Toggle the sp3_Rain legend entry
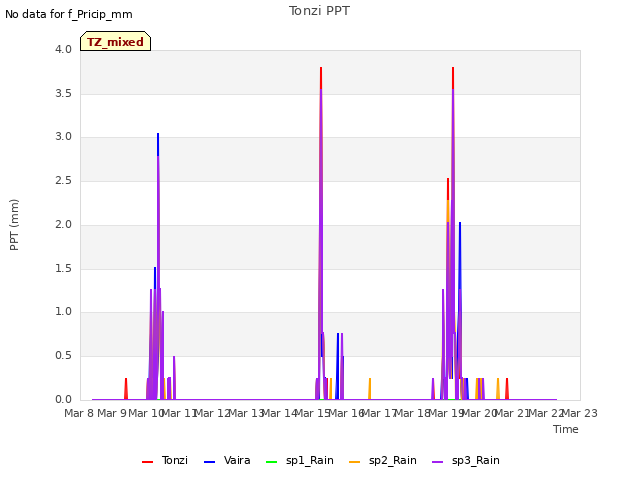 point(466,461)
